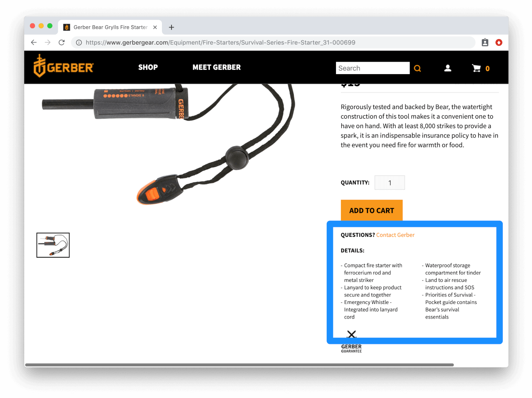Open the SHOP menu

pyautogui.click(x=148, y=67)
